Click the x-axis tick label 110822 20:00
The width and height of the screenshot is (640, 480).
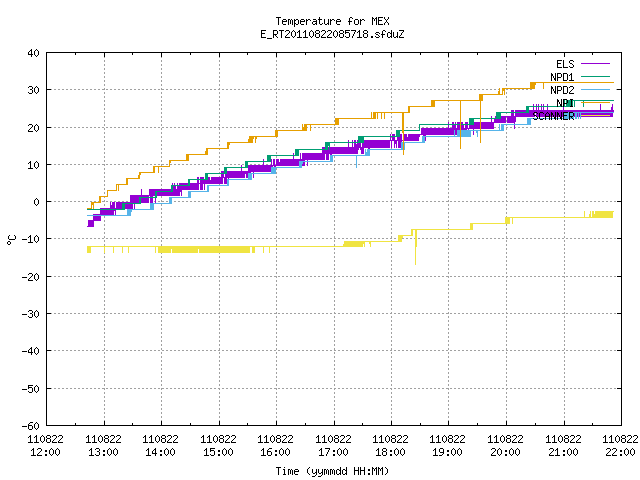[x=506, y=446]
